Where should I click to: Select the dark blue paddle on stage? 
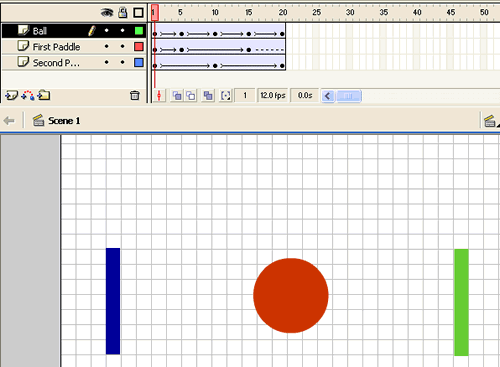(x=113, y=301)
